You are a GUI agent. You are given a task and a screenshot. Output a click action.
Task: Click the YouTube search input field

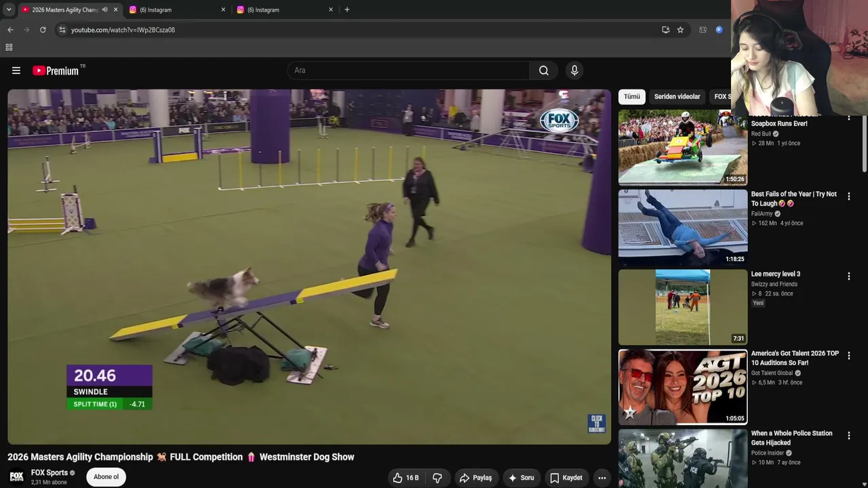(x=409, y=70)
